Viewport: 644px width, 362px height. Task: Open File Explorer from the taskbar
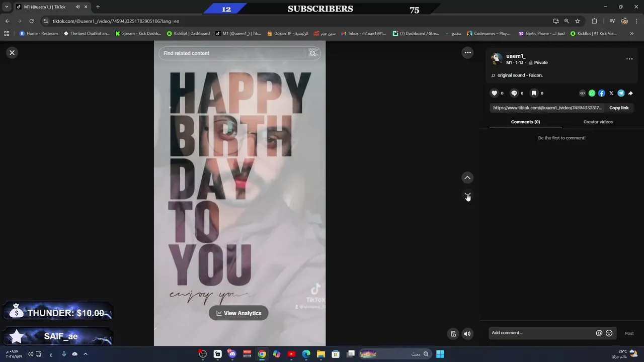321,354
